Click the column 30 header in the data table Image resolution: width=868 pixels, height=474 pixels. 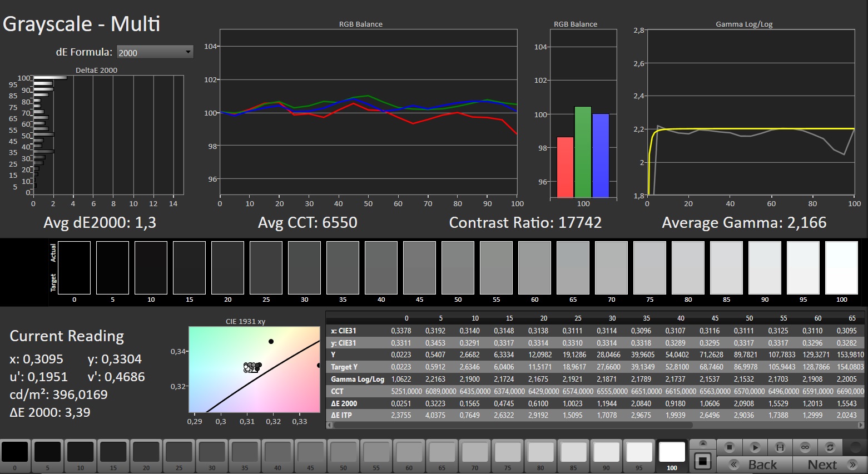[612, 318]
